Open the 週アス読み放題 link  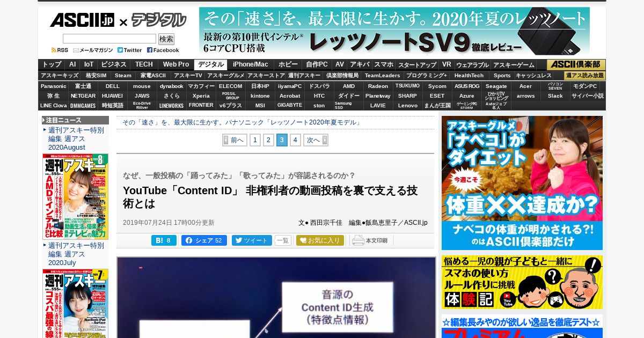coord(585,76)
